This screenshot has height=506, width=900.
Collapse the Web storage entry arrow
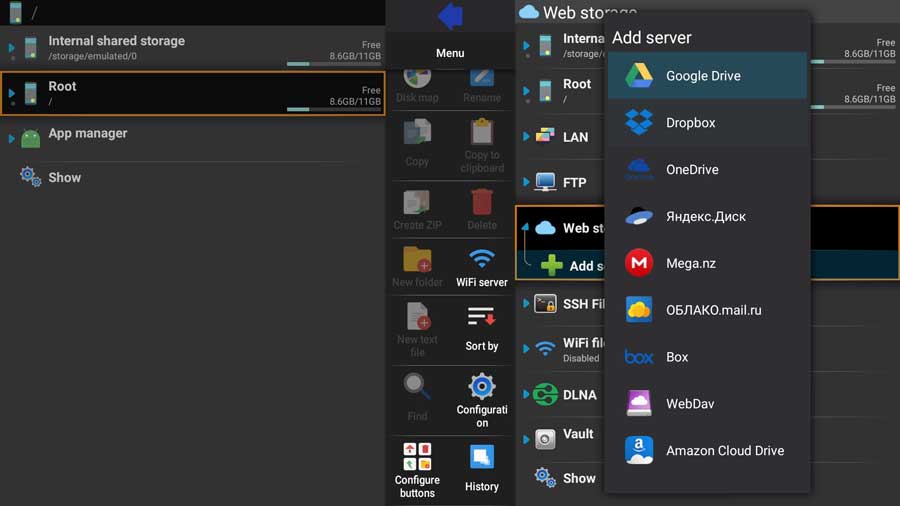click(525, 227)
